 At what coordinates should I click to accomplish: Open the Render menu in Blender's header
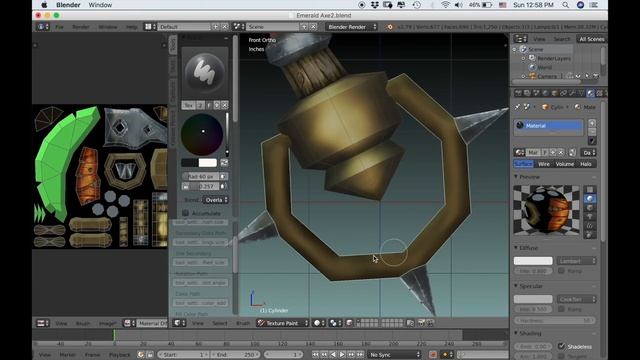click(x=80, y=27)
